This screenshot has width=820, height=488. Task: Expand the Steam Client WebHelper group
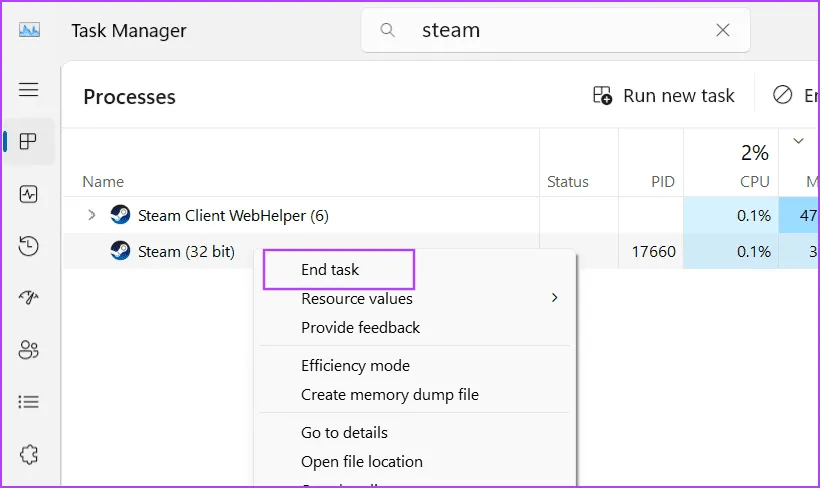[x=92, y=215]
